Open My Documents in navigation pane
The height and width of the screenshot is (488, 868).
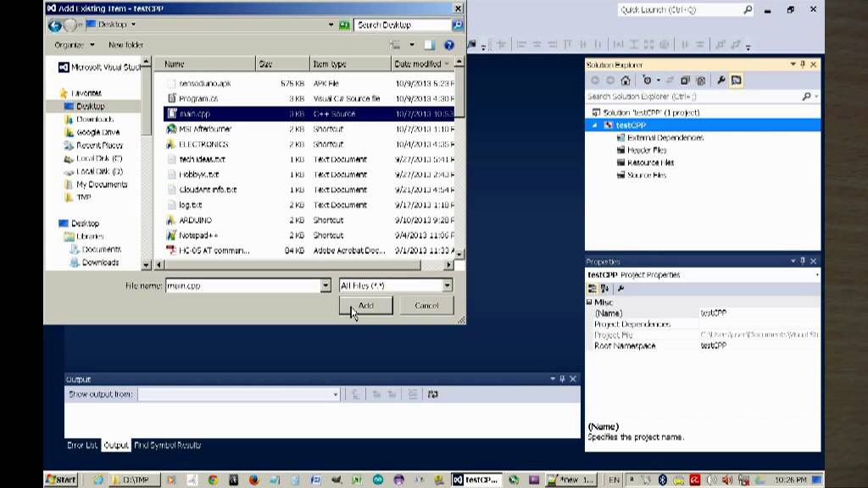(x=102, y=184)
